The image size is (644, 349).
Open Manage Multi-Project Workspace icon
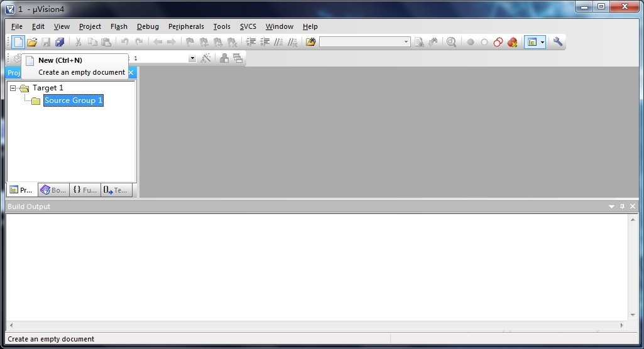tap(237, 58)
